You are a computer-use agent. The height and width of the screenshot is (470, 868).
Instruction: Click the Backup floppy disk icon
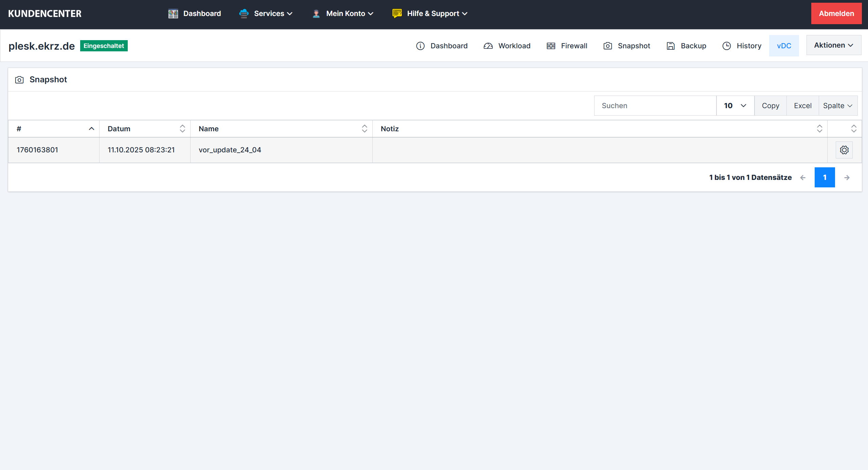[x=670, y=46]
